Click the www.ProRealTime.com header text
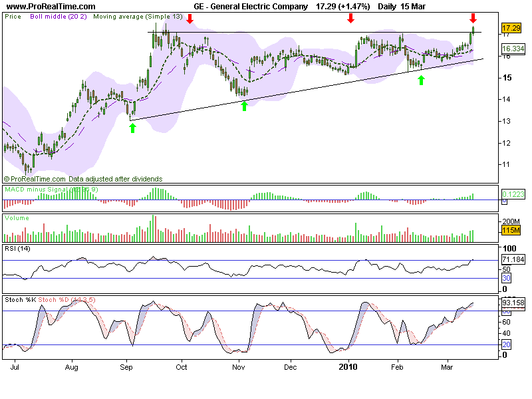The width and height of the screenshot is (532, 399). (51, 7)
